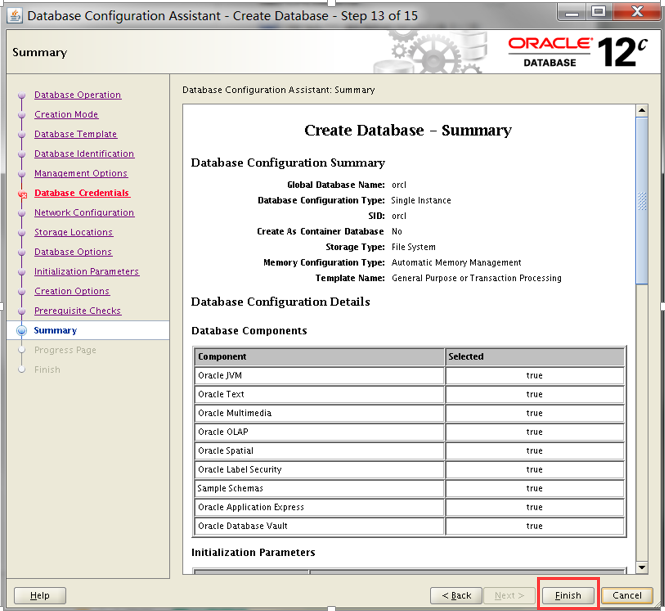This screenshot has width=665, height=611.
Task: Maximize the Database Configuration Assistant window
Action: coord(599,12)
